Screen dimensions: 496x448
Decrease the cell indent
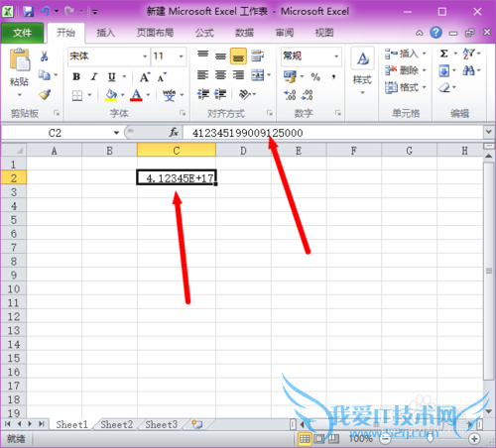point(203,94)
